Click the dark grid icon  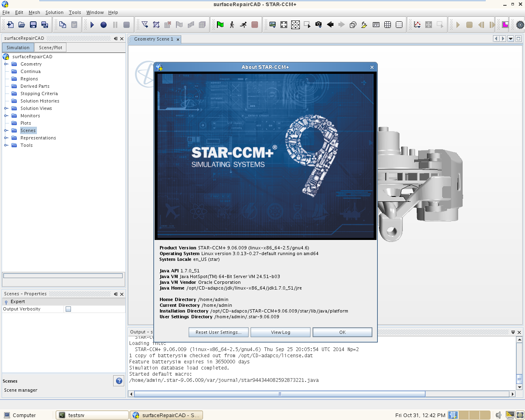(x=388, y=25)
